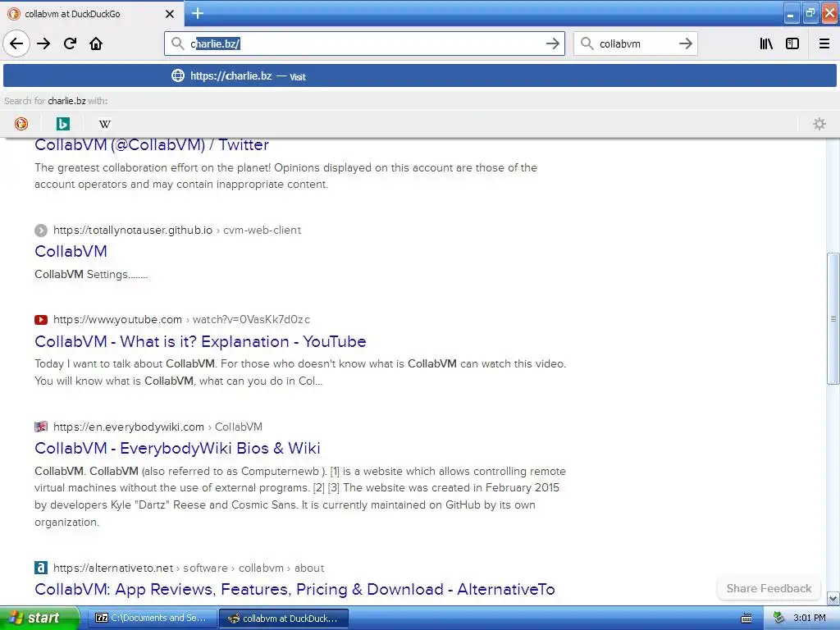840x630 pixels.
Task: Visit https://charlie.bz suggestion
Action: [x=420, y=75]
